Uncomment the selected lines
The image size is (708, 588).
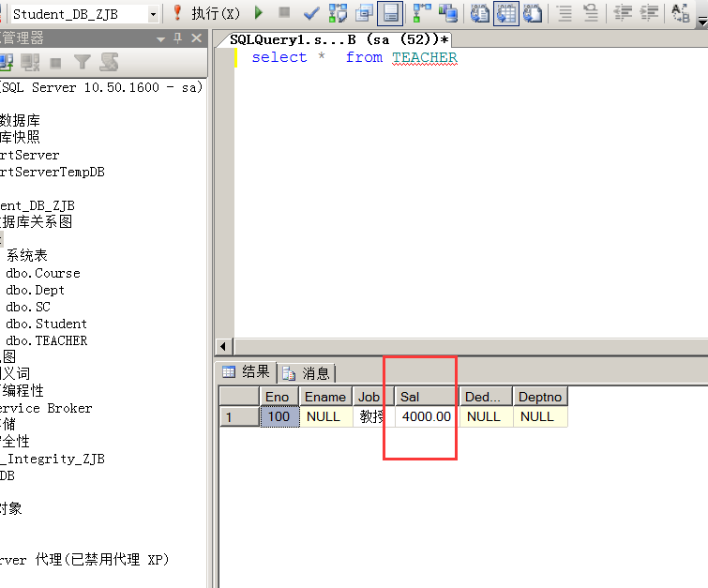pyautogui.click(x=591, y=13)
